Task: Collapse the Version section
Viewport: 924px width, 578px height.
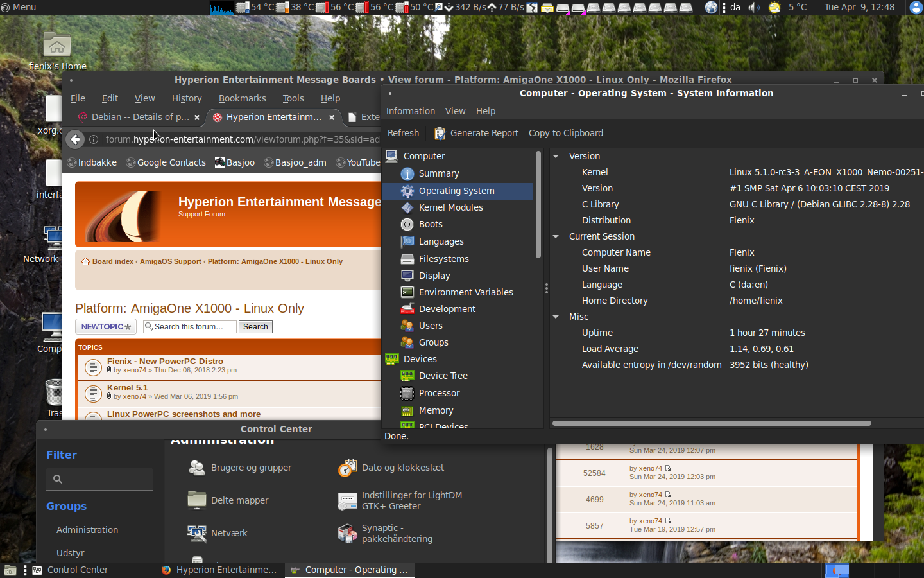Action: pos(556,156)
